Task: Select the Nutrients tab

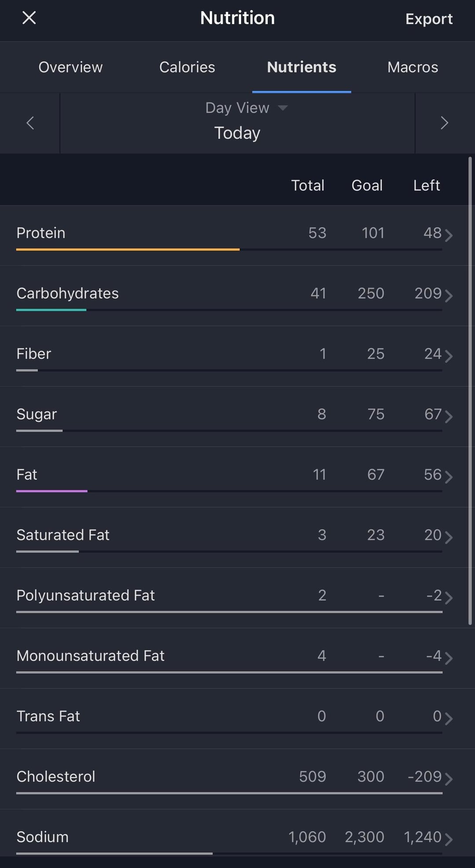Action: point(301,67)
